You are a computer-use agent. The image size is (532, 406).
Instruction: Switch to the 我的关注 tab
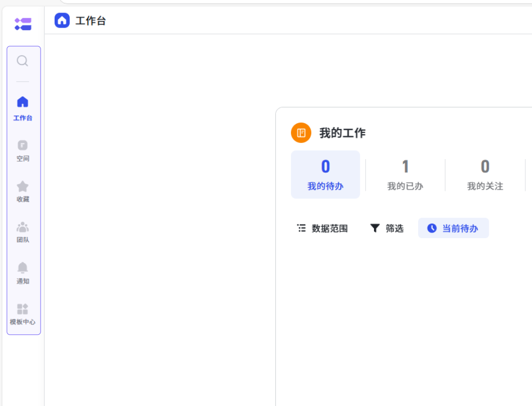click(x=485, y=175)
